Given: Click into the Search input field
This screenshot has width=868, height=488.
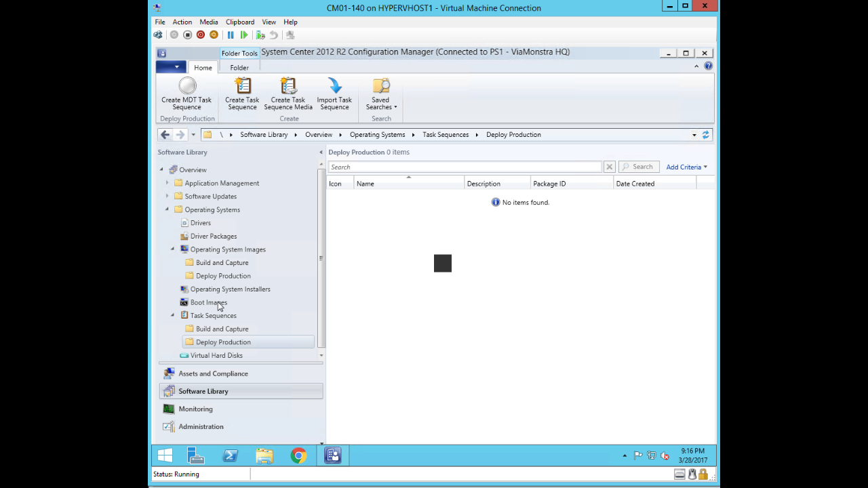Looking at the screenshot, I should point(465,167).
